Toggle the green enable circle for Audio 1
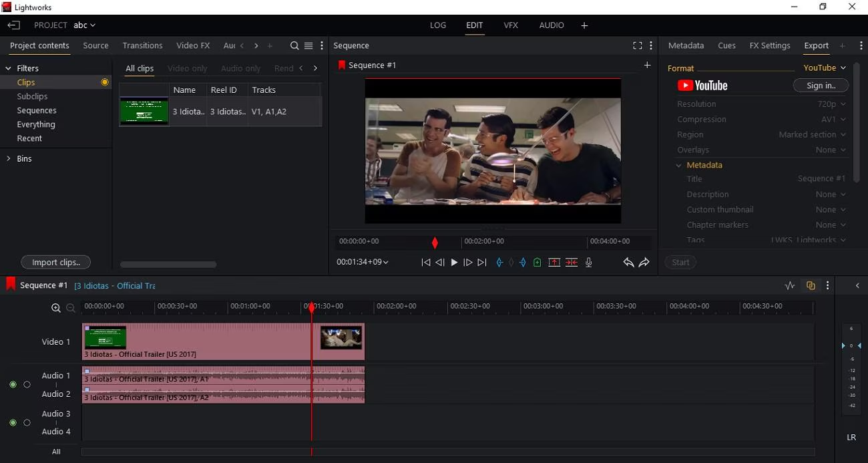 tap(12, 385)
